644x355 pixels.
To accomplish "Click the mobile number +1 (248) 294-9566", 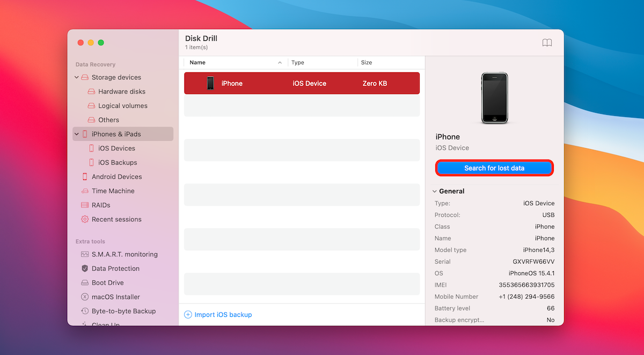I will click(x=527, y=296).
